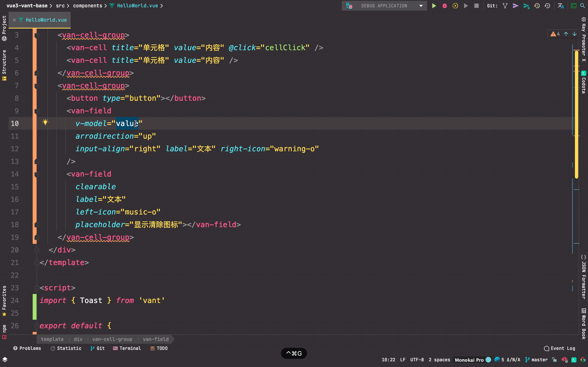Image resolution: width=588 pixels, height=367 pixels.
Task: Collapse the van-cell-group fold on line 3
Action: point(37,36)
